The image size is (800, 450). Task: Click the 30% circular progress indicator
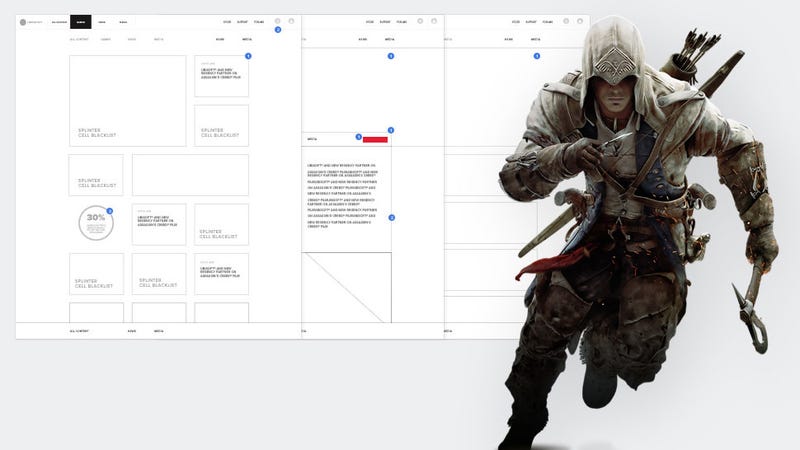point(96,223)
